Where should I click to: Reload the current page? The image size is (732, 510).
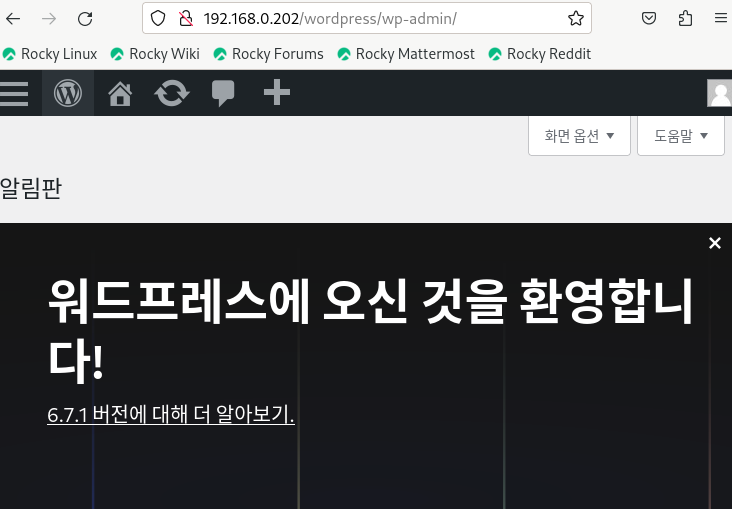[85, 19]
